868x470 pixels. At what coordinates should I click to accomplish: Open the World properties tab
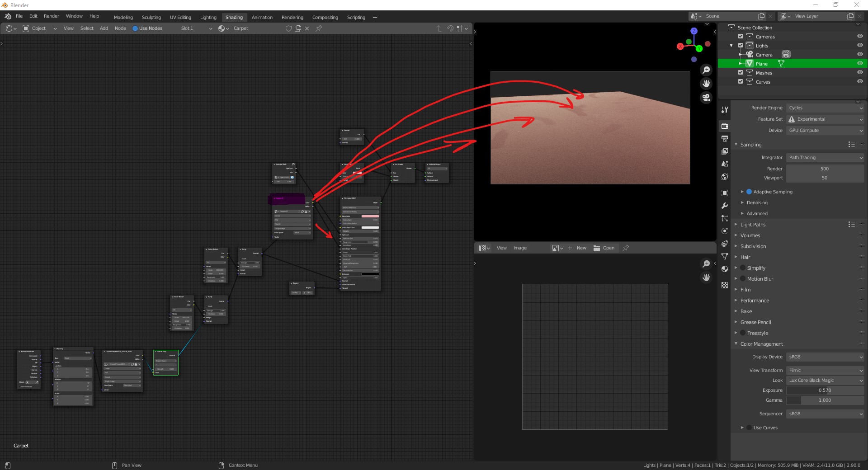click(x=725, y=177)
